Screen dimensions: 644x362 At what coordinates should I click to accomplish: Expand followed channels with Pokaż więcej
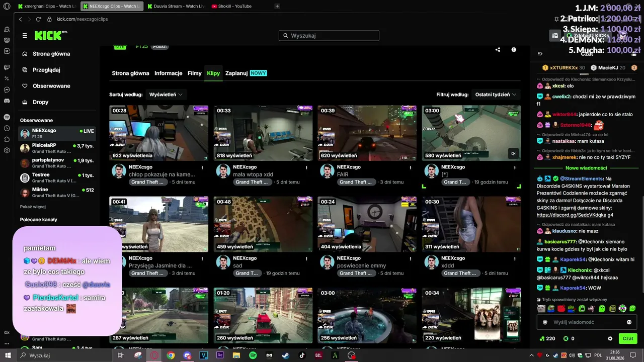(33, 207)
